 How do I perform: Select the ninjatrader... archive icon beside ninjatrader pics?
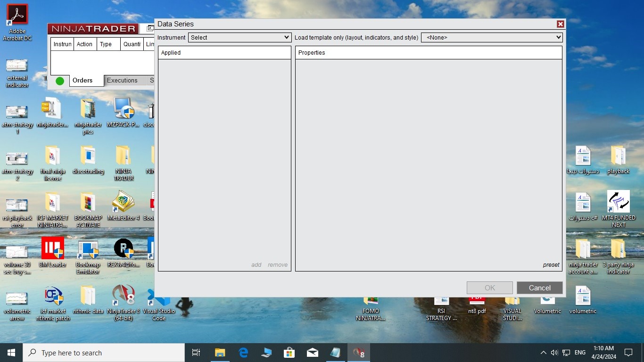(x=53, y=113)
